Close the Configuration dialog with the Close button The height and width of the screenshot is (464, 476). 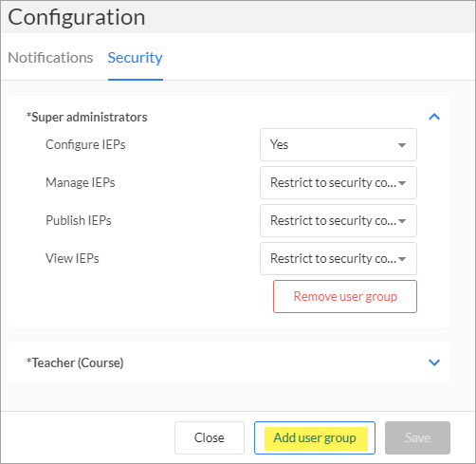[210, 437]
